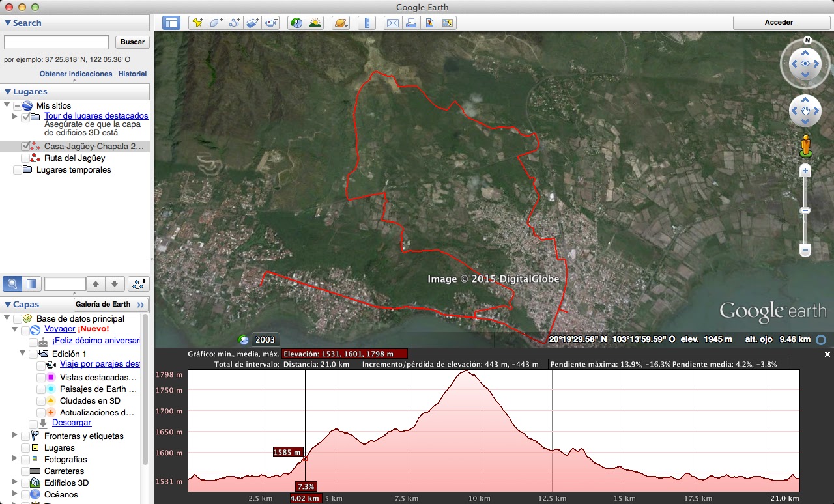834x504 pixels.
Task: Zoom in with the plus button
Action: (805, 171)
